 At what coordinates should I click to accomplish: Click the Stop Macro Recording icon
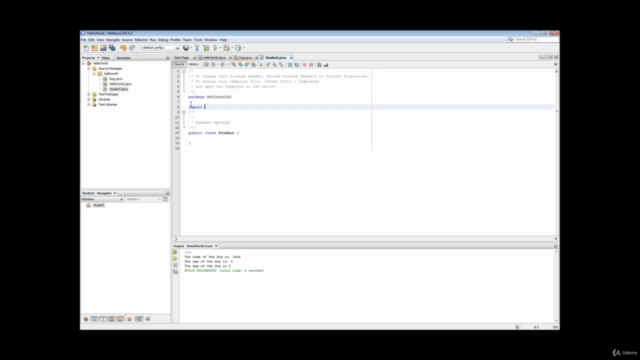[311, 64]
